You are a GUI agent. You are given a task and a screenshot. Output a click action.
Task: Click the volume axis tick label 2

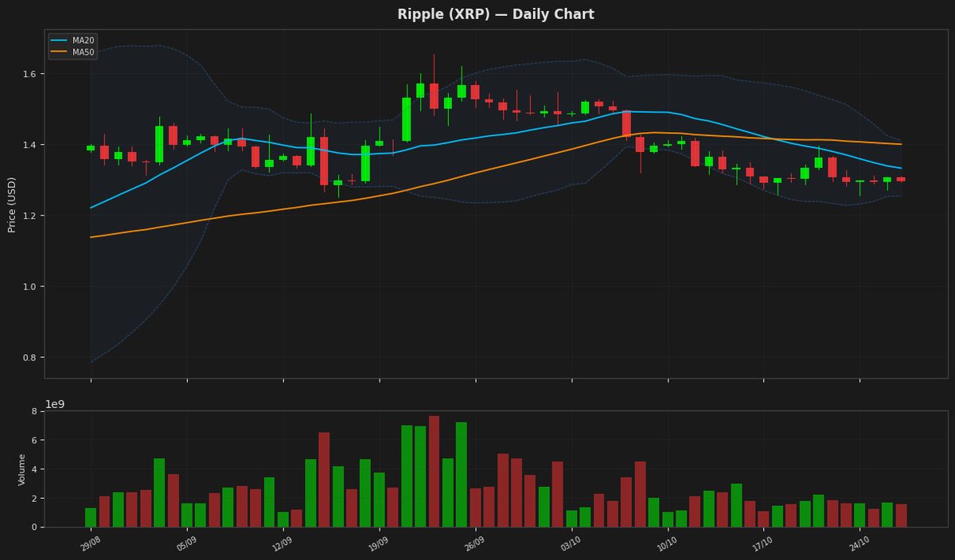pyautogui.click(x=34, y=498)
